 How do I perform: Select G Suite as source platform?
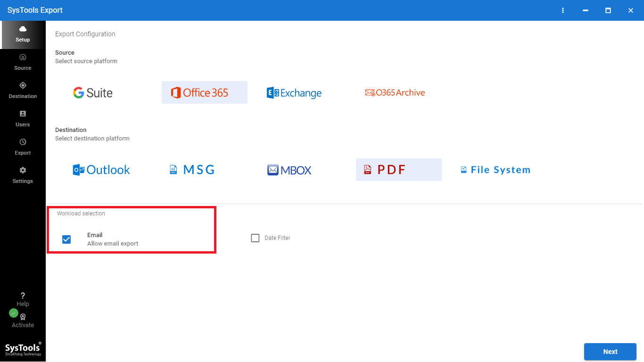pyautogui.click(x=93, y=92)
